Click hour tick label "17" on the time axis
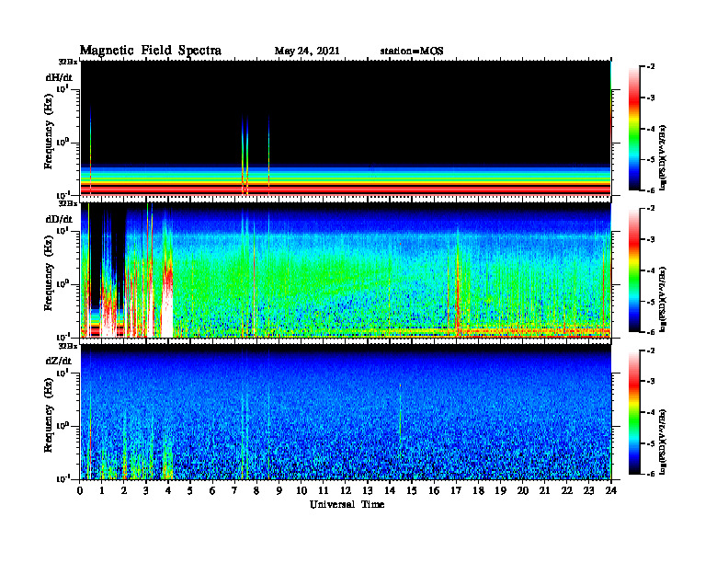Screen dimensions: 728x563 [x=456, y=490]
